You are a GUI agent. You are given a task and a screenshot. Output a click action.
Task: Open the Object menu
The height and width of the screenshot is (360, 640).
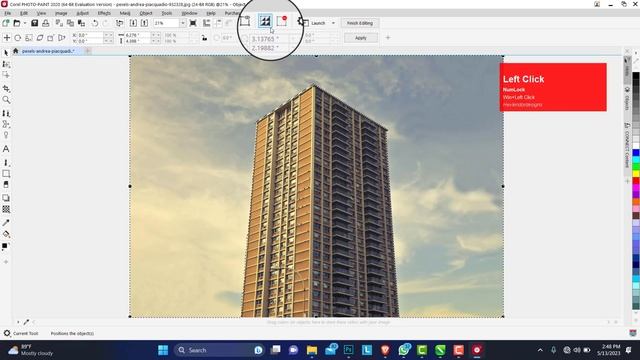coord(146,13)
